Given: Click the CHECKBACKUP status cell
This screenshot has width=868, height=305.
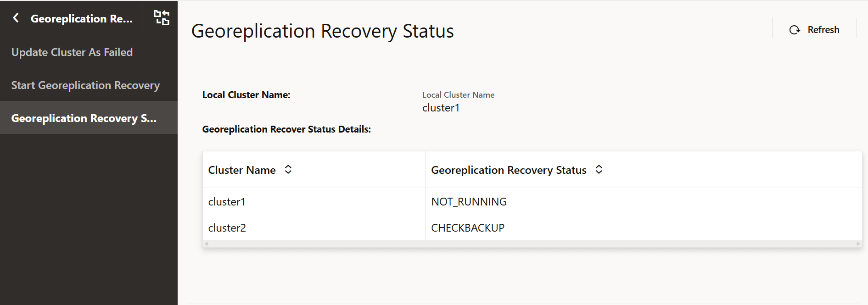Looking at the screenshot, I should [x=468, y=228].
